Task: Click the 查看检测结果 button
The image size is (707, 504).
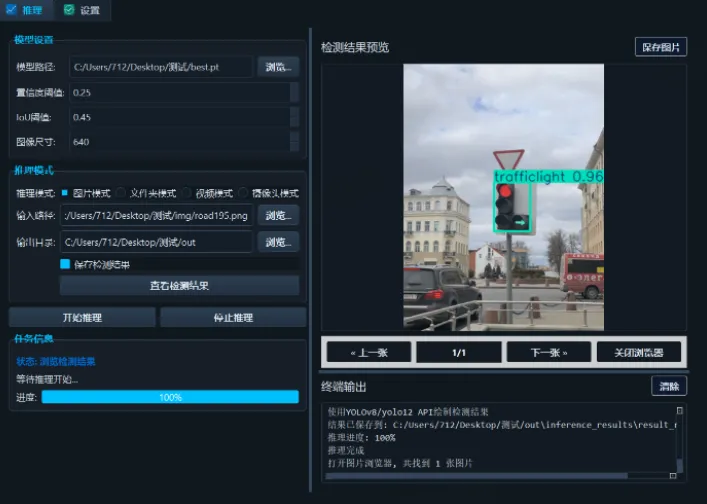Action: 179,285
